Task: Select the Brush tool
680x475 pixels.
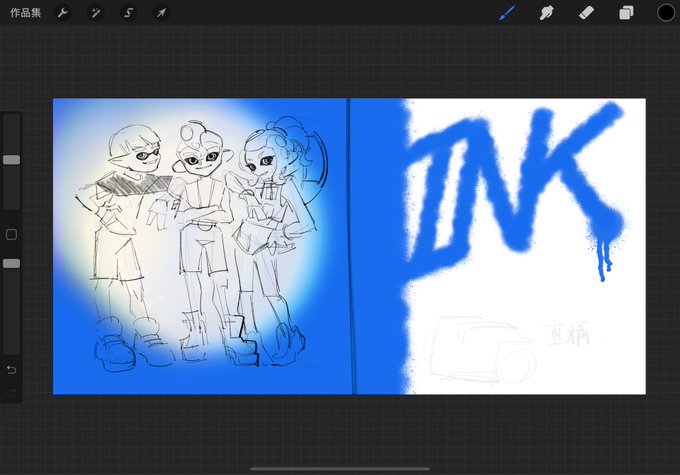Action: coord(507,13)
